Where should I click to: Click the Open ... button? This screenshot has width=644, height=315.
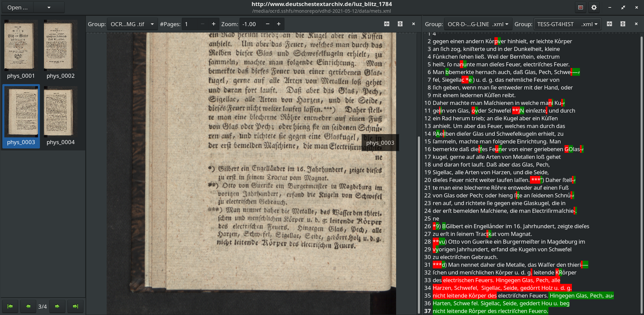click(x=18, y=7)
